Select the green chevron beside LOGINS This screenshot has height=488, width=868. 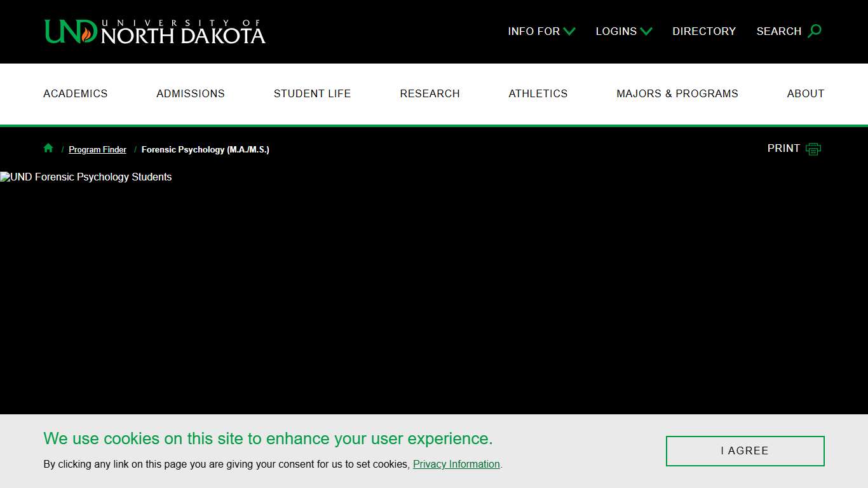pos(647,31)
